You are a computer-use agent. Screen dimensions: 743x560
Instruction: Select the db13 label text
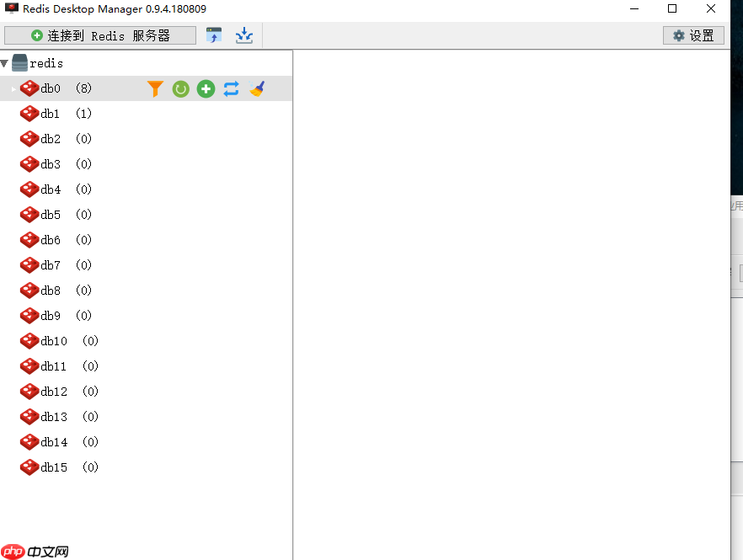click(x=54, y=417)
